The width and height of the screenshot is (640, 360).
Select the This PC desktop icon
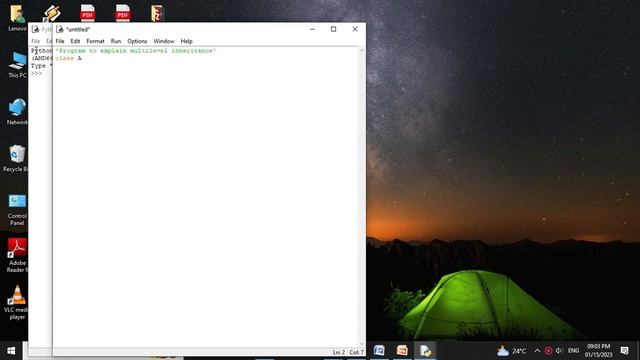[17, 65]
